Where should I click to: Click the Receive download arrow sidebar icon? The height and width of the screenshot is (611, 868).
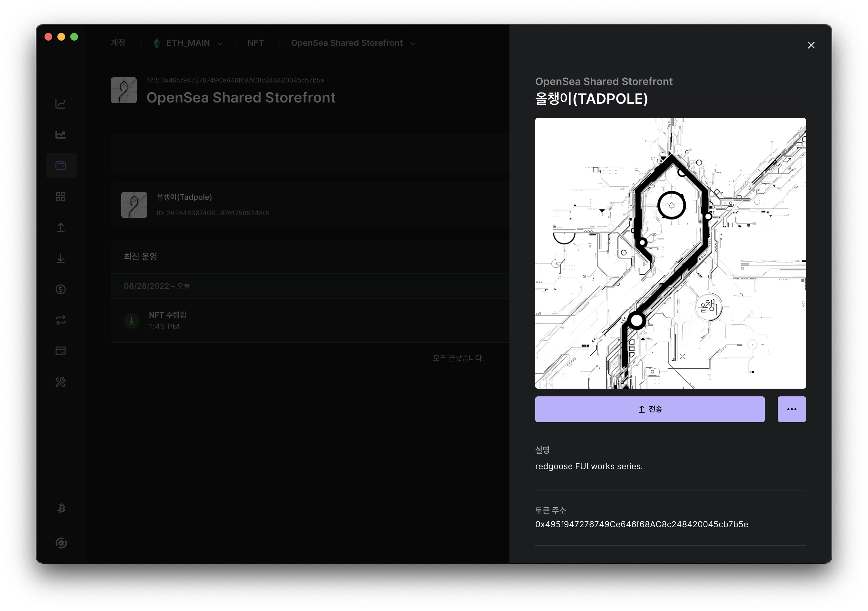[61, 258]
